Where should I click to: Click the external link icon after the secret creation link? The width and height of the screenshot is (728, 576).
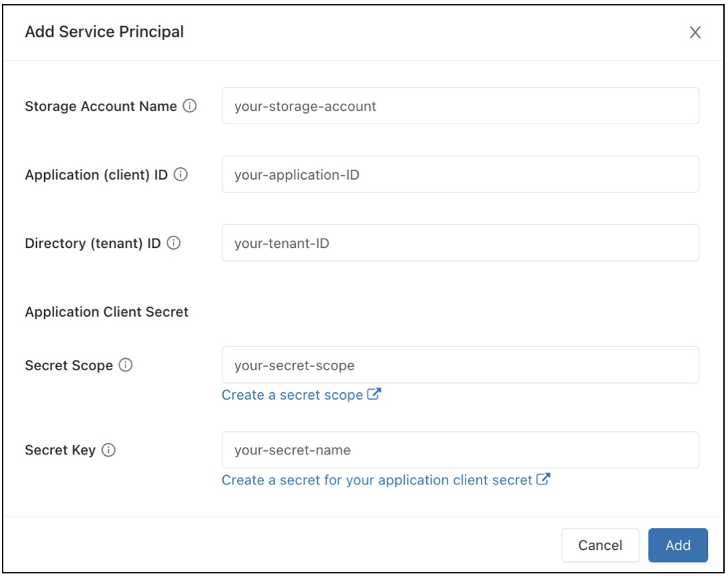pyautogui.click(x=543, y=479)
